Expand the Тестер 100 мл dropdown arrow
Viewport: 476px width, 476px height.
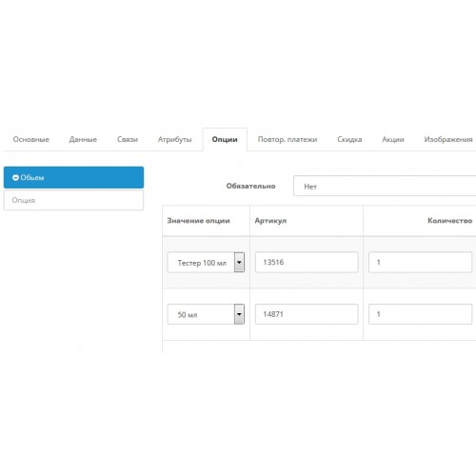coord(239,263)
